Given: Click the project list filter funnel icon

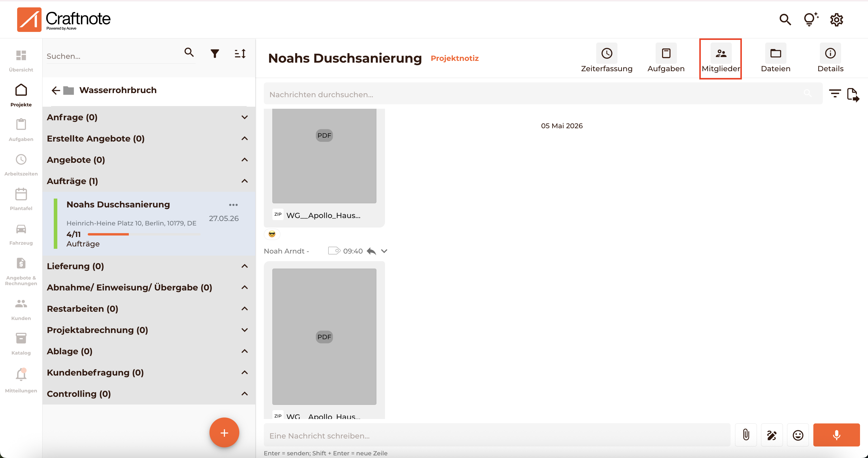Looking at the screenshot, I should 215,53.
